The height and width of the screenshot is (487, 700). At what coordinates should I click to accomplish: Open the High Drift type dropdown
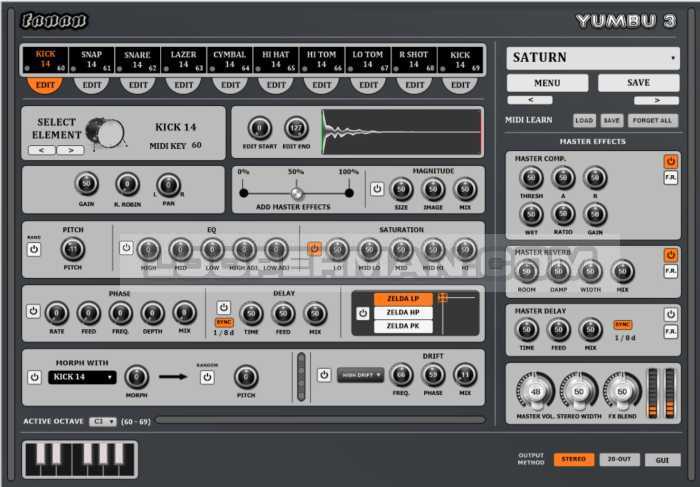pyautogui.click(x=360, y=375)
